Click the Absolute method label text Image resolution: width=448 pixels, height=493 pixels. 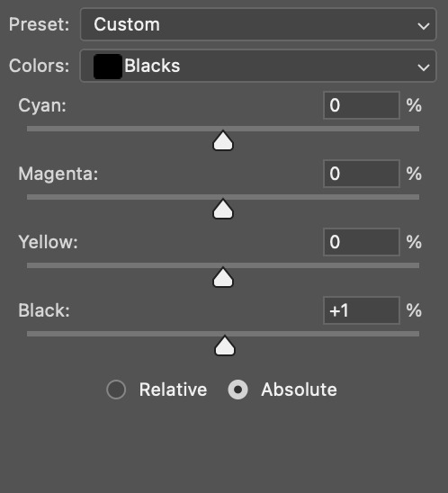tap(299, 390)
